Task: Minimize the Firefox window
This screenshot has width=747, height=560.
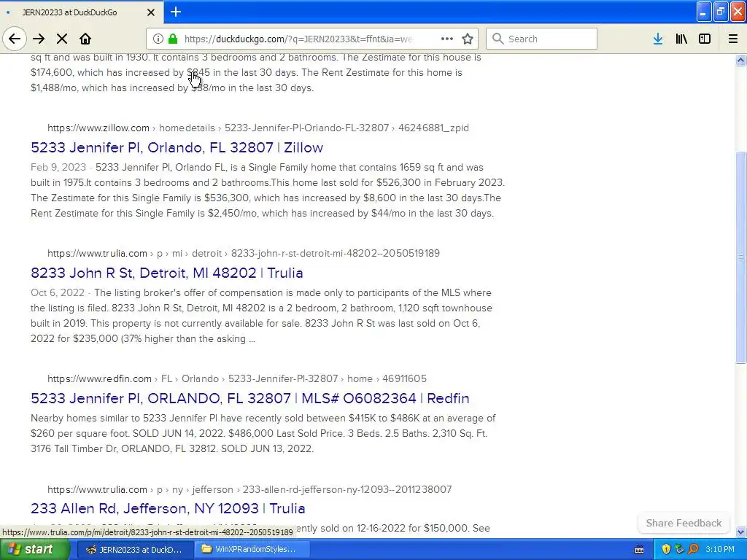Action: (x=704, y=12)
